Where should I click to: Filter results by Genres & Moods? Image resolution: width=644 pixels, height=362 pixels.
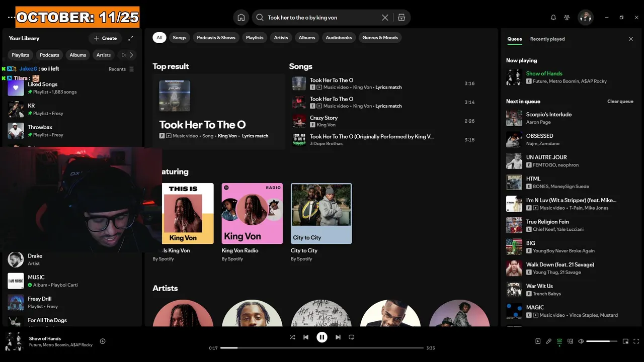(380, 38)
